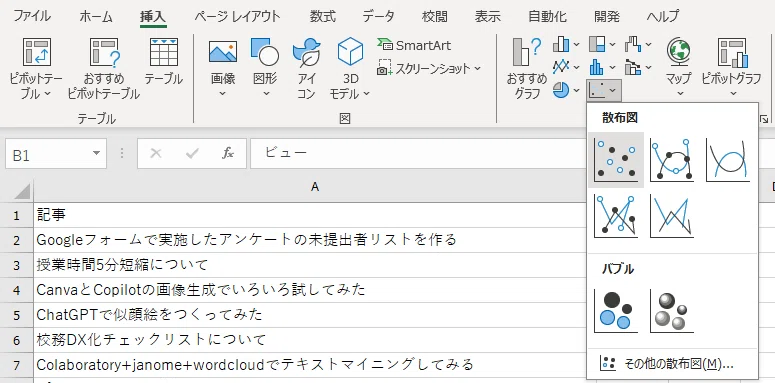The height and width of the screenshot is (383, 775).
Task: Open the ファイル tab
Action: click(32, 16)
